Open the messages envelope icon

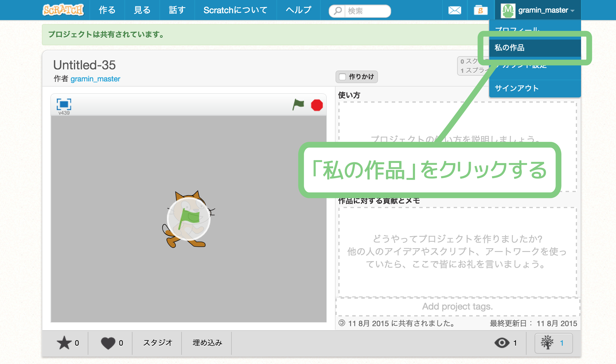[455, 10]
